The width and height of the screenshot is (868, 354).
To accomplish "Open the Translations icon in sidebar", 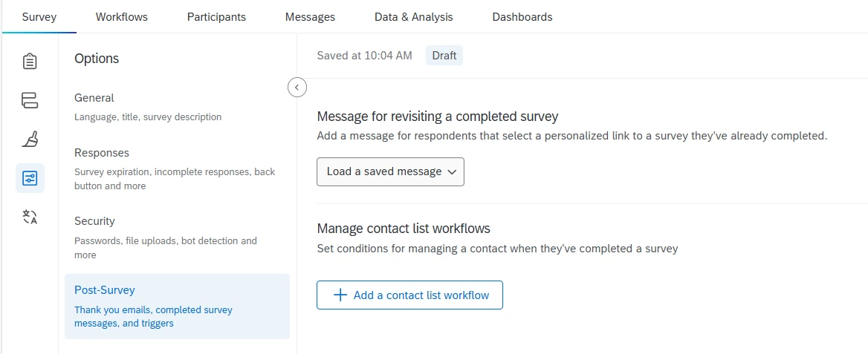I will click(30, 217).
